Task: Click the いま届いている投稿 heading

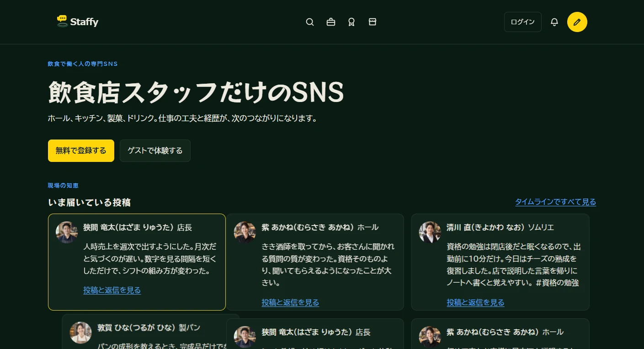Action: tap(89, 202)
